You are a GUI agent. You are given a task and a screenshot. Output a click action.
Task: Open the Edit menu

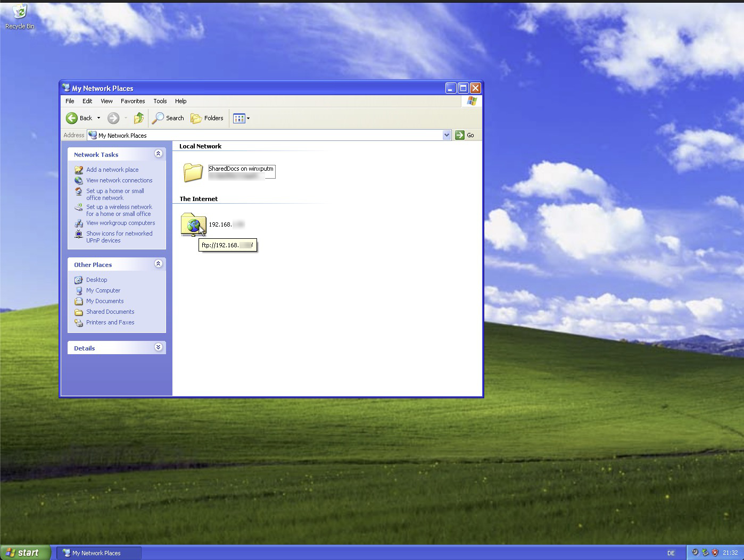pyautogui.click(x=87, y=101)
